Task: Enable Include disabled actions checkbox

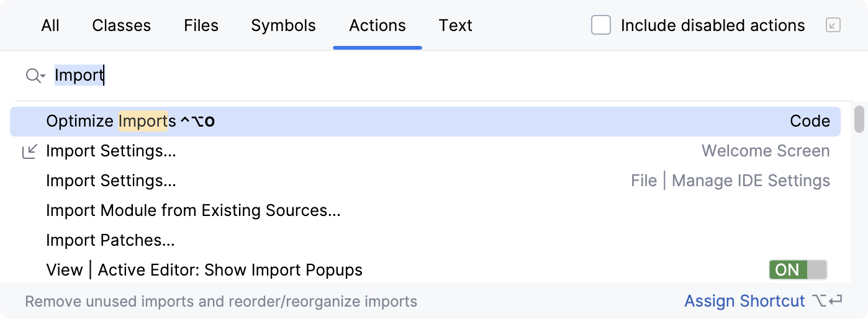Action: click(x=601, y=25)
